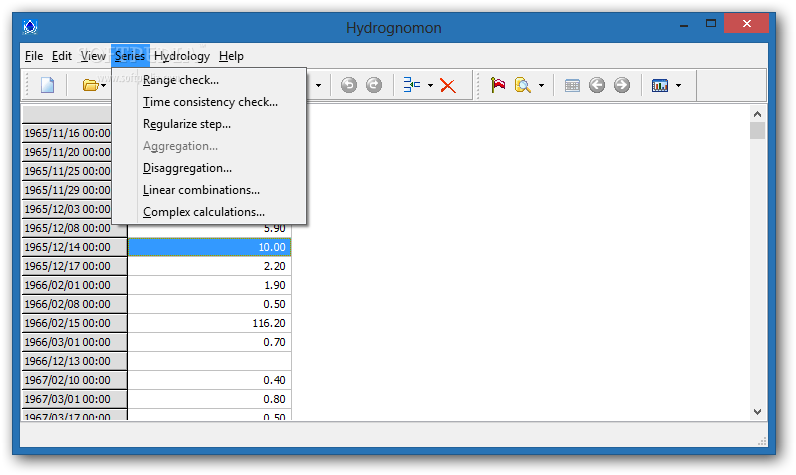
Task: Click the cell with value 2.20
Action: pyautogui.click(x=209, y=266)
